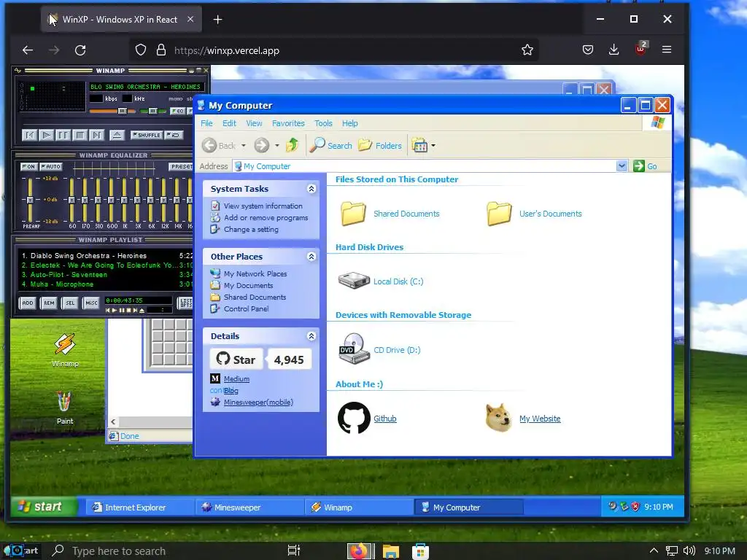747x560 pixels.
Task: Click the Search toolbar button
Action: (x=331, y=145)
